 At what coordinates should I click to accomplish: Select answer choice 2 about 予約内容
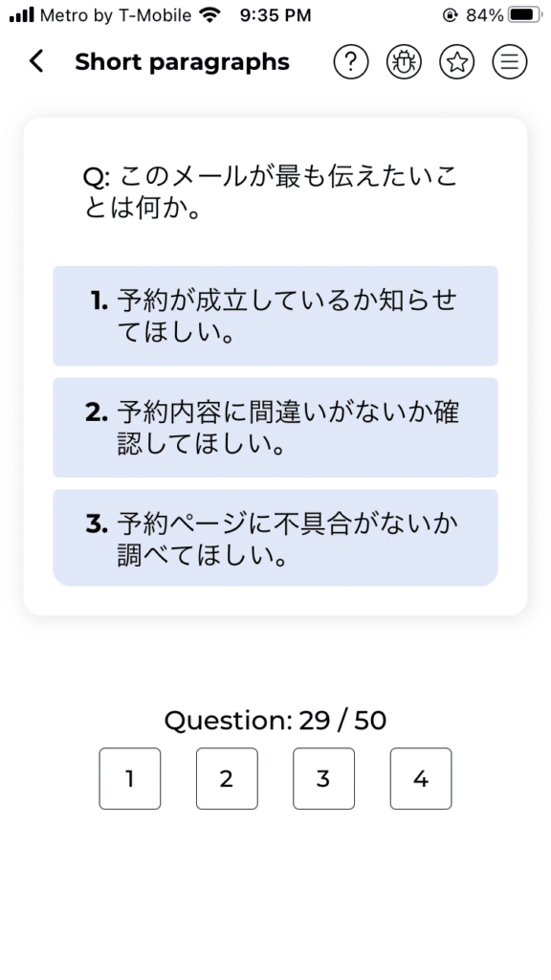[x=275, y=427]
